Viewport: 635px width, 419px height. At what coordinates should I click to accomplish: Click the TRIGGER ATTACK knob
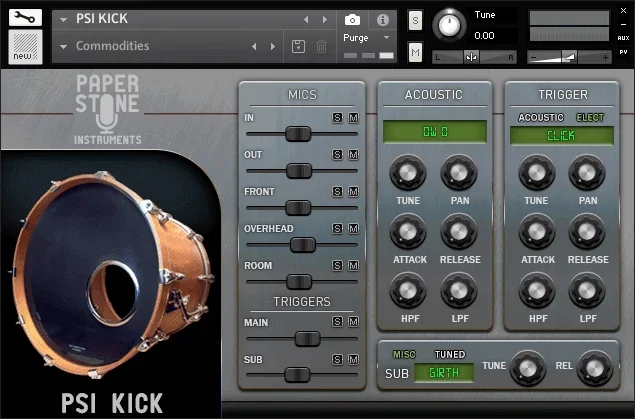[x=536, y=232]
